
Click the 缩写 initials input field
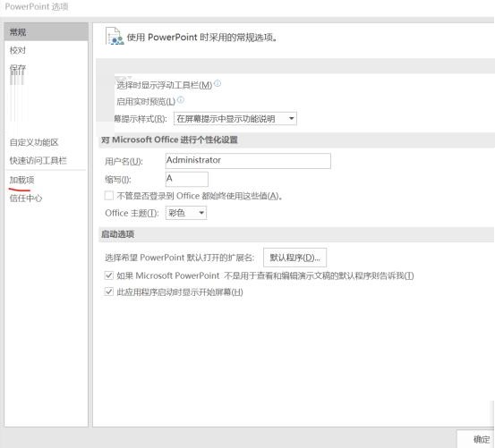(x=187, y=179)
